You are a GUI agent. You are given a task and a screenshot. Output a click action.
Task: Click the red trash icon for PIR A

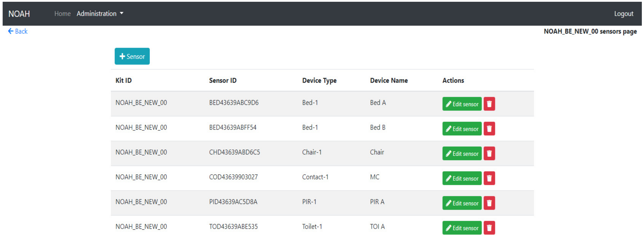coord(489,203)
